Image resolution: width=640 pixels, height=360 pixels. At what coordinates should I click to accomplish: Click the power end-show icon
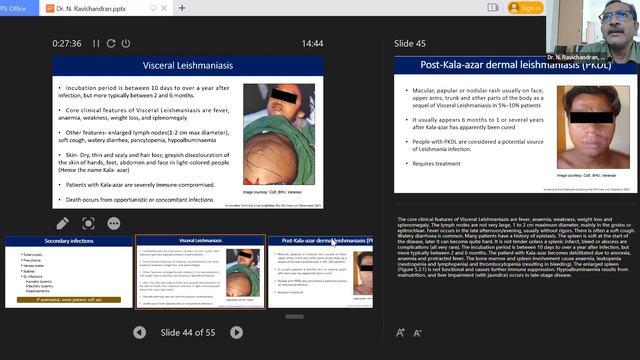point(126,43)
